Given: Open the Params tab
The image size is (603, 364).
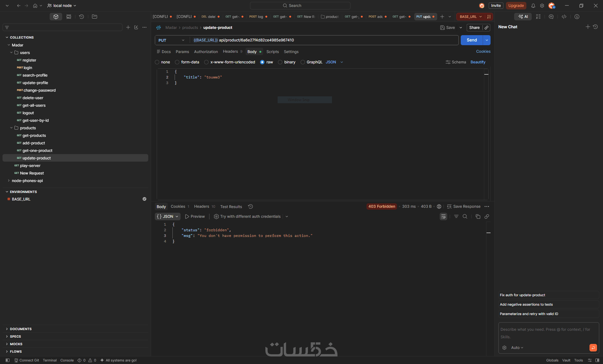Looking at the screenshot, I should (182, 52).
